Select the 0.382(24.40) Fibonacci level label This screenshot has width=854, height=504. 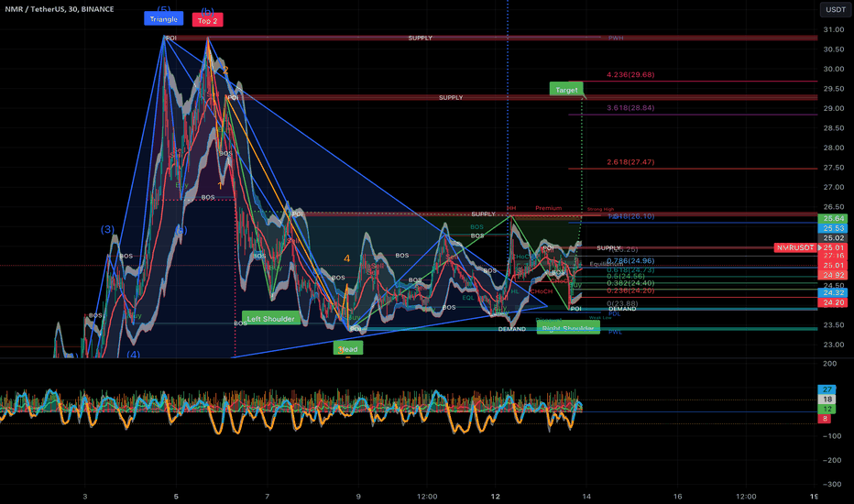click(630, 283)
